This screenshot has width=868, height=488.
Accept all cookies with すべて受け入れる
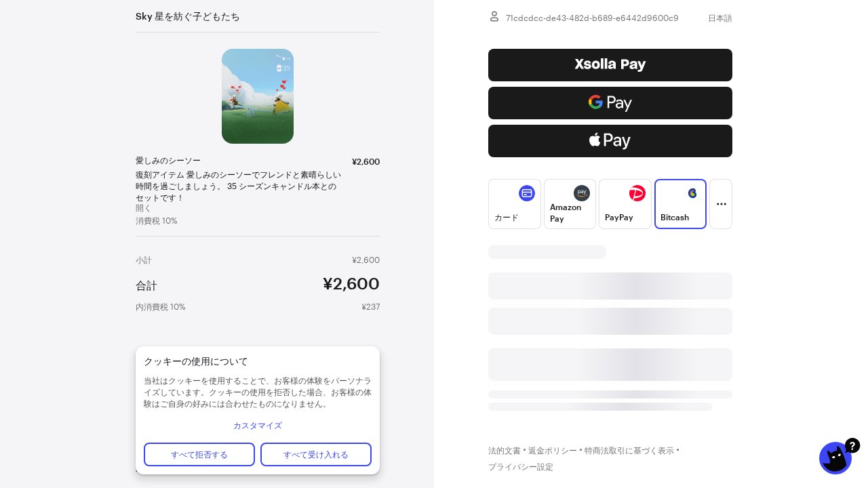[316, 454]
